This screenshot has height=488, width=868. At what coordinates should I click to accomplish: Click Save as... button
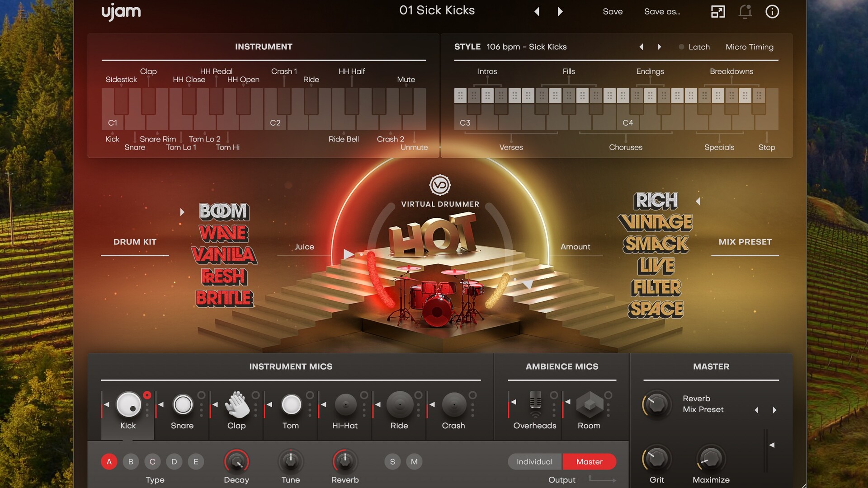click(662, 12)
